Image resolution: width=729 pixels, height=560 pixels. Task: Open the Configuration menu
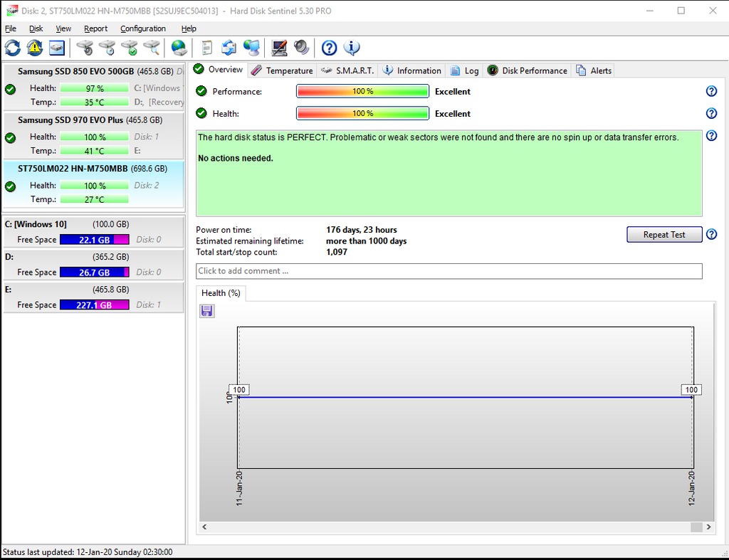tap(143, 28)
